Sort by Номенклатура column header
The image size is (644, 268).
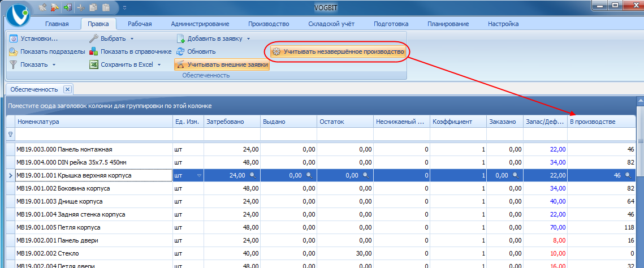coord(94,122)
